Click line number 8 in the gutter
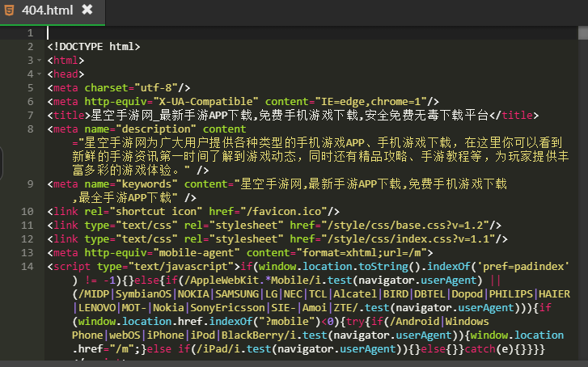 [29, 129]
